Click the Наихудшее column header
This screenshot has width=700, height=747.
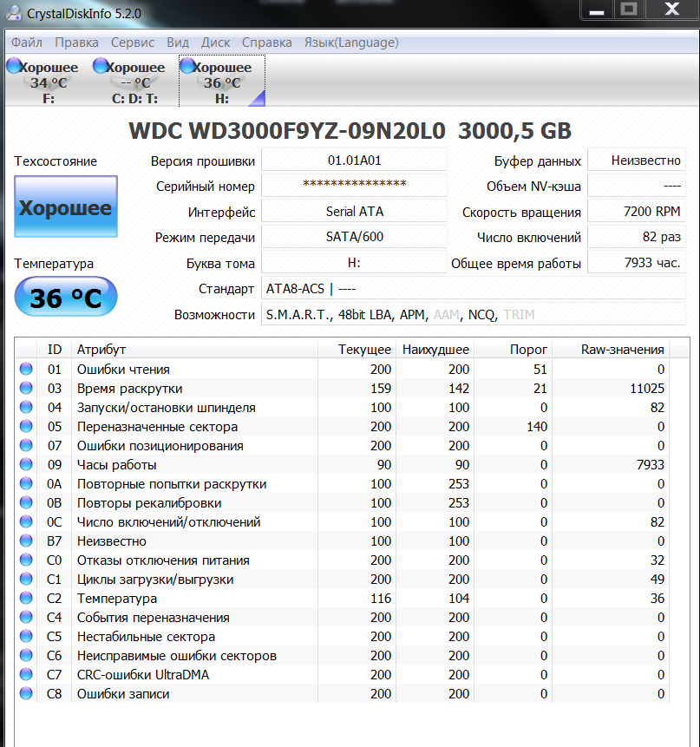(435, 349)
